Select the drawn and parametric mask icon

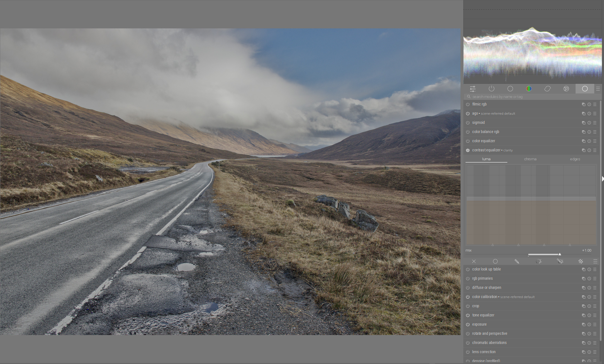point(560,261)
